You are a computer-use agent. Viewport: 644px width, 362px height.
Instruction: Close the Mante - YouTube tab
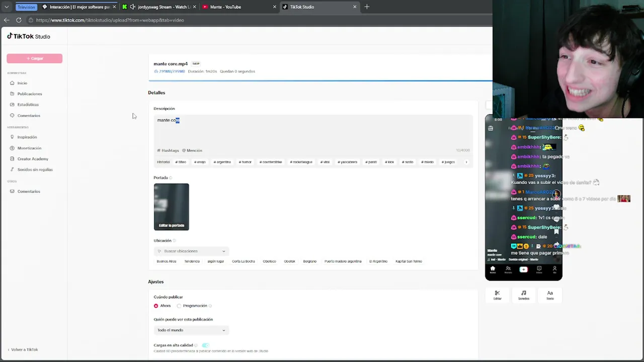point(274,7)
